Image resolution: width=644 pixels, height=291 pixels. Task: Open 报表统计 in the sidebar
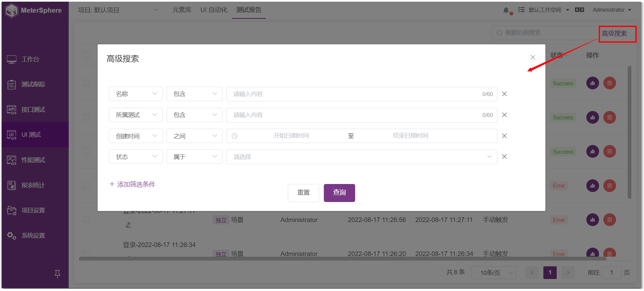coord(35,185)
